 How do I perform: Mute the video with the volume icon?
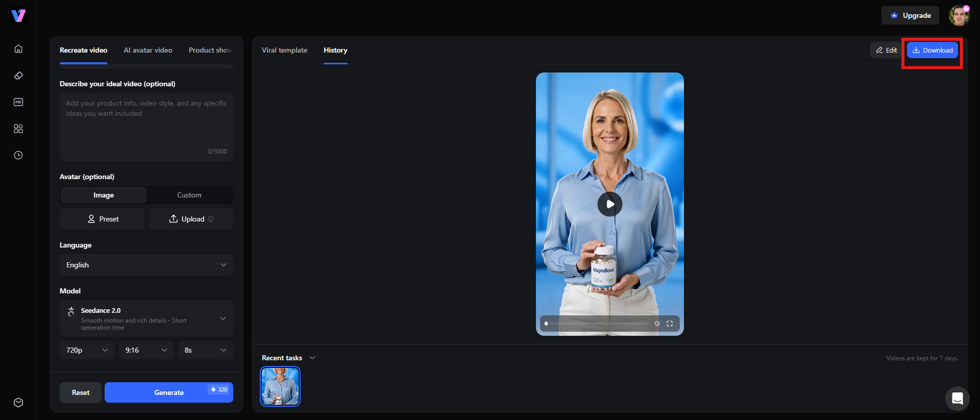[x=657, y=324]
